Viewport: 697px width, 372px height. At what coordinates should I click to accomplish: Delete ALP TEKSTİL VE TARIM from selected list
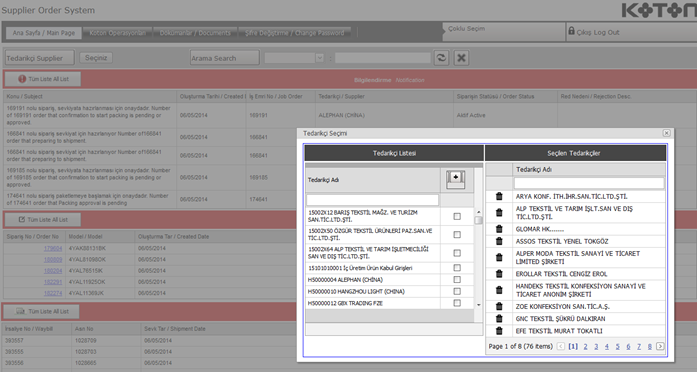tap(499, 212)
